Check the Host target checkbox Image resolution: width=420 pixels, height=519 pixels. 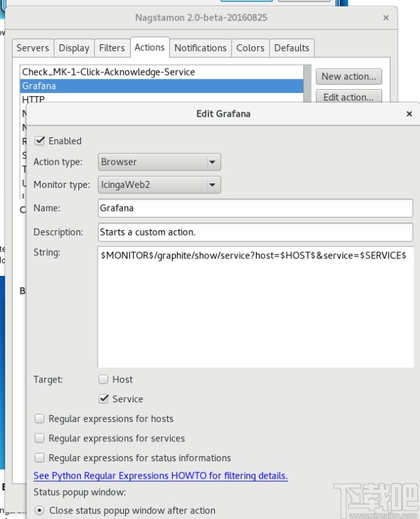point(103,379)
